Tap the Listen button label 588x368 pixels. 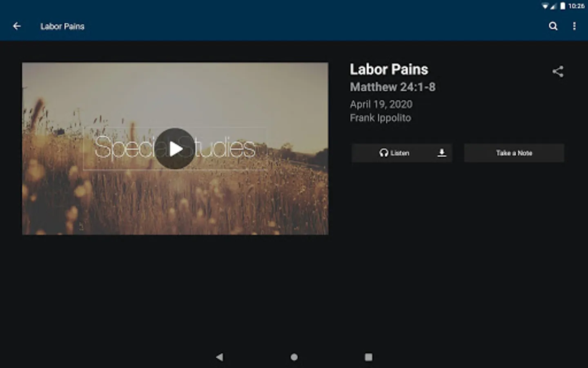pyautogui.click(x=400, y=153)
